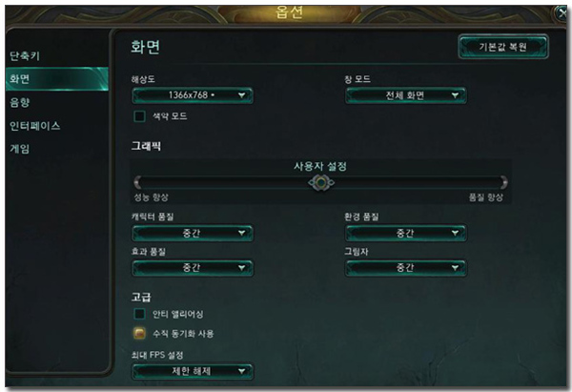Close the 옵션 window with the X icon
Image resolution: width=572 pixels, height=392 pixels.
coord(562,14)
